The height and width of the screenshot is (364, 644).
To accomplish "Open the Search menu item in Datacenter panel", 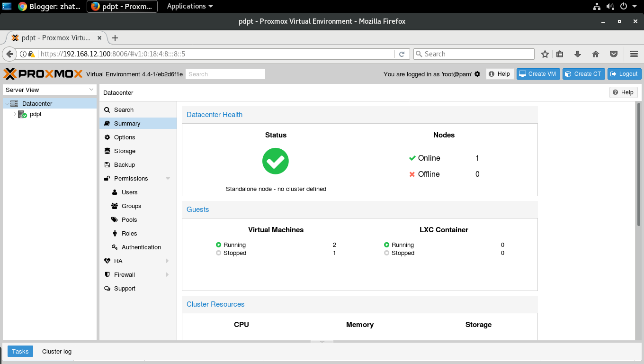I will click(138, 110).
